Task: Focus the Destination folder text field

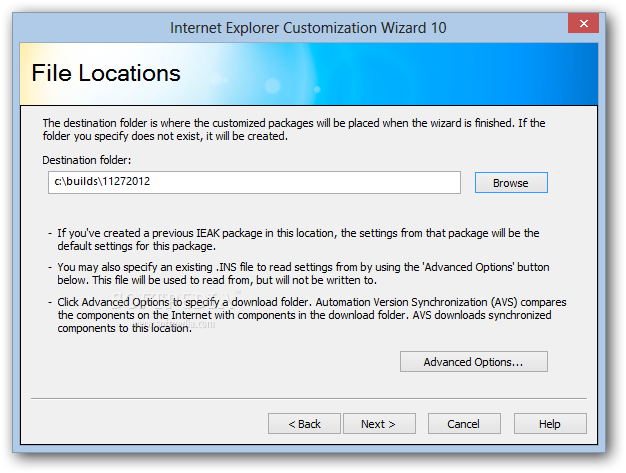Action: (254, 182)
